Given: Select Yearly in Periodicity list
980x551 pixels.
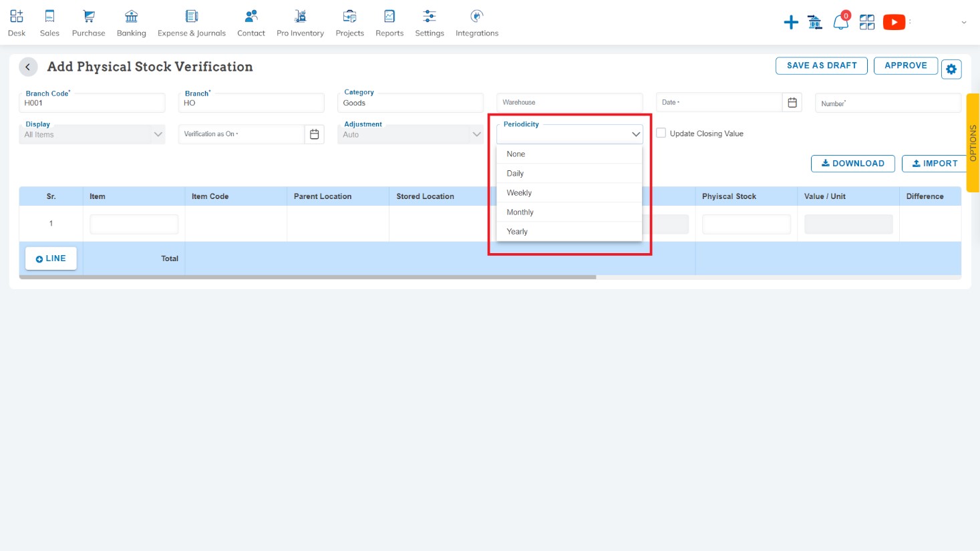Looking at the screenshot, I should tap(569, 232).
